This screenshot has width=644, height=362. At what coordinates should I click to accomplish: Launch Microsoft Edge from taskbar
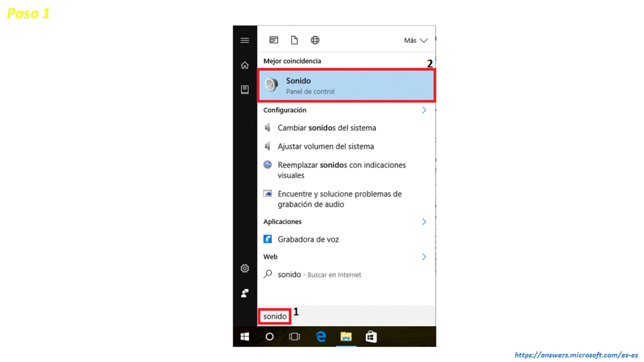[x=321, y=337]
